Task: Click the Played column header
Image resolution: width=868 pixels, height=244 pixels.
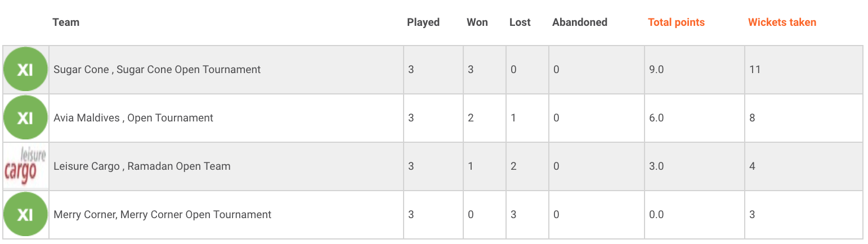Action: coord(423,22)
